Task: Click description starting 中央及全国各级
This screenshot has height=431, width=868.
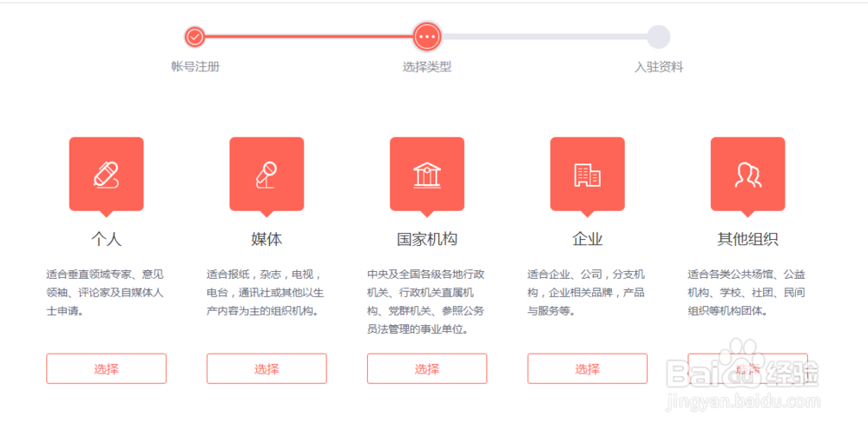Action: click(425, 302)
